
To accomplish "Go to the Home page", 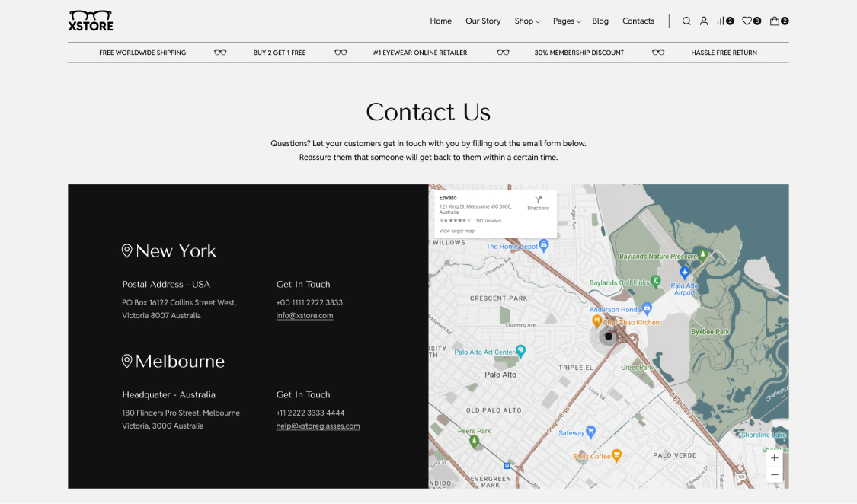I will 440,21.
